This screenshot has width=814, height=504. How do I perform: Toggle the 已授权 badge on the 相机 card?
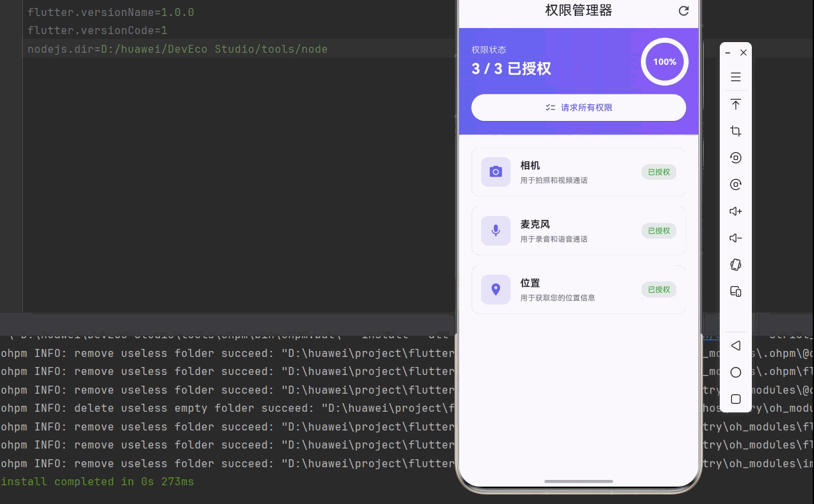click(x=658, y=172)
